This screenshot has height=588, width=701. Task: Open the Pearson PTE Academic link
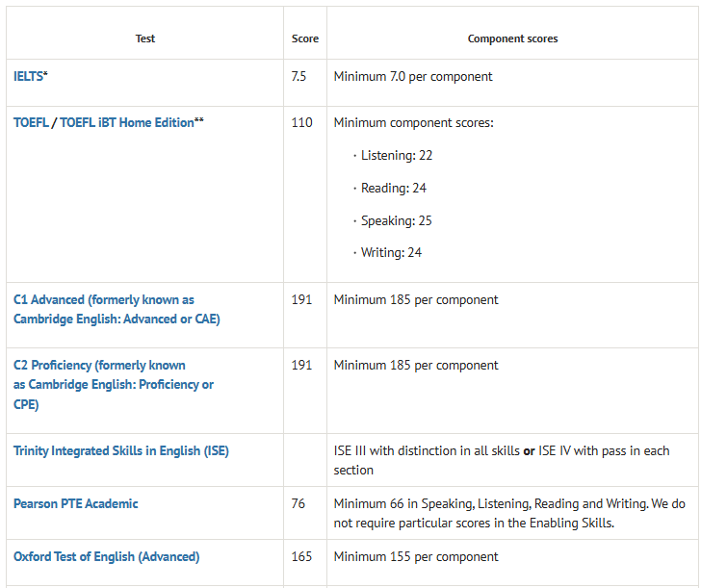76,503
